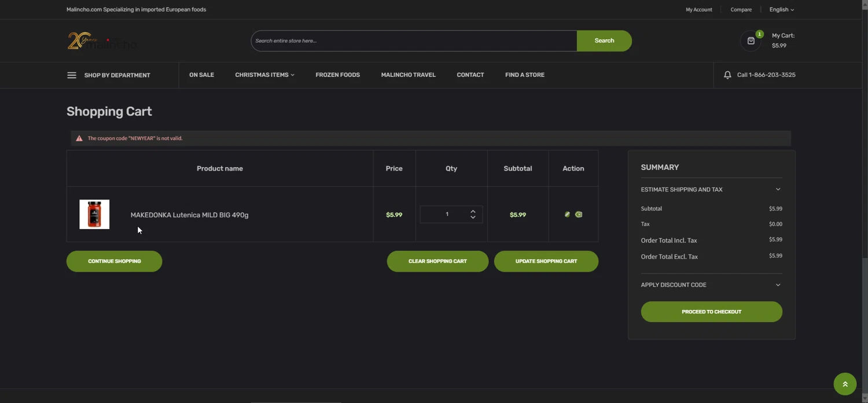Click the SUMMARY heading
Screen dimensions: 868x403
click(x=660, y=167)
